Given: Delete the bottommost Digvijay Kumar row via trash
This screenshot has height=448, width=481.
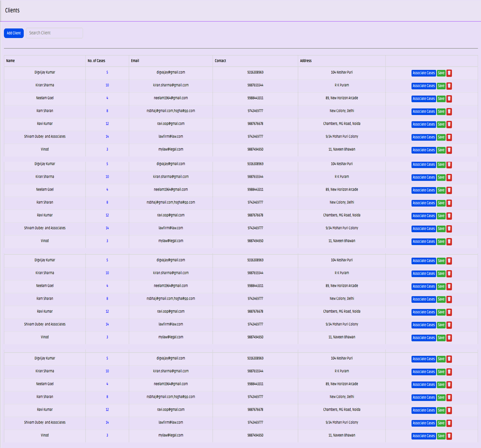Looking at the screenshot, I should [449, 359].
